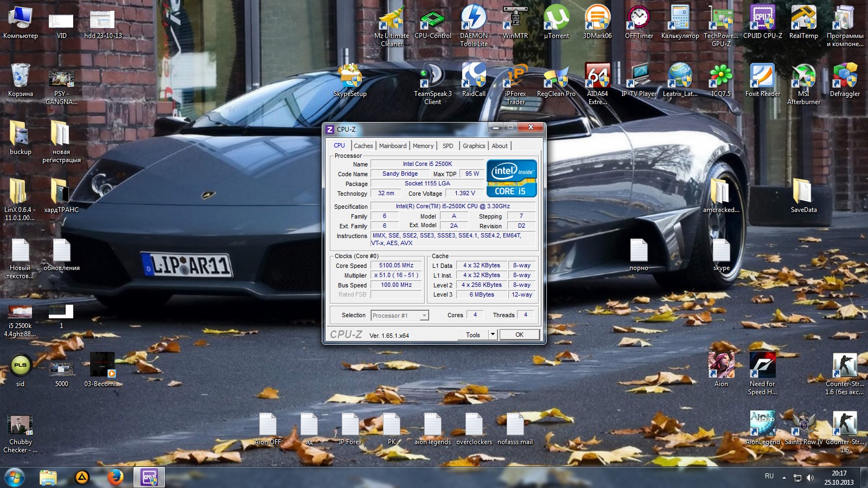
Task: Launch iPForex Trader shortcut
Action: pos(515,83)
